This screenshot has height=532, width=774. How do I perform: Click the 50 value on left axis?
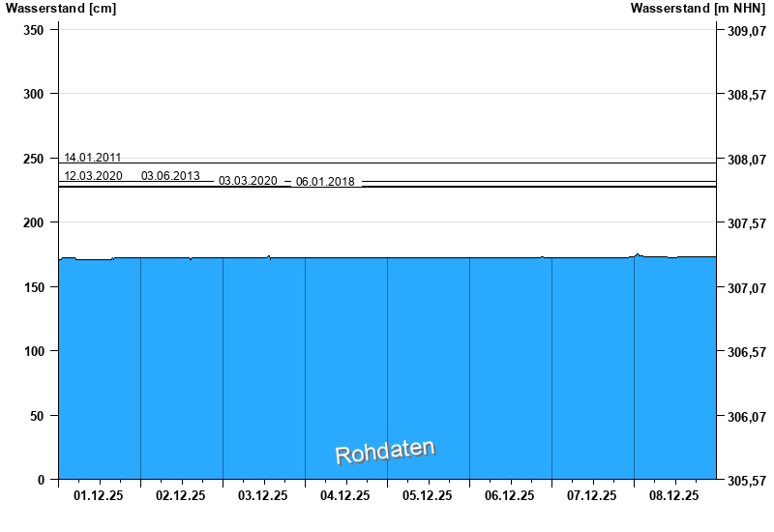coord(37,416)
